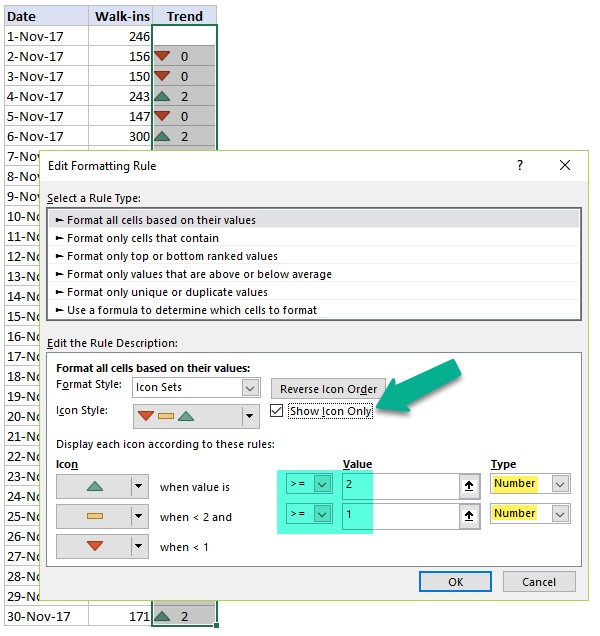Open first Type dropdown set to Number
600x636 pixels.
[x=560, y=484]
